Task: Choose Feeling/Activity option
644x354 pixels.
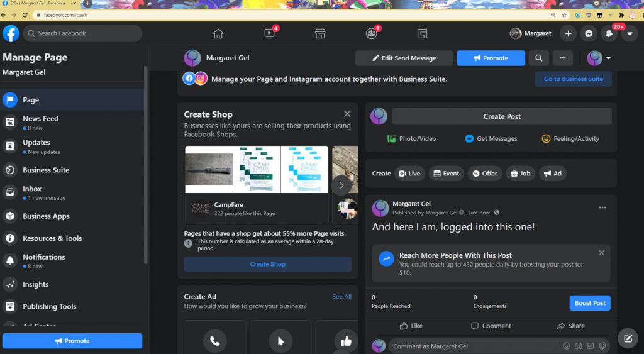Action: pos(570,139)
